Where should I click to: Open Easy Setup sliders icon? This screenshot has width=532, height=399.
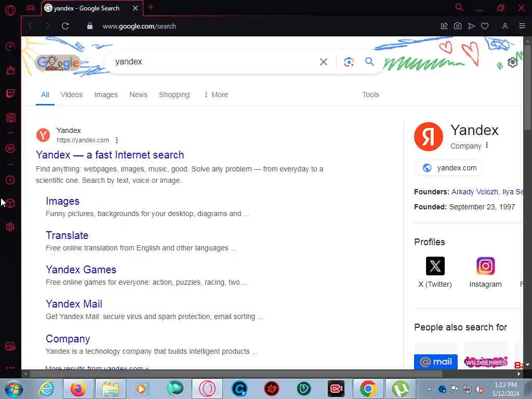[x=522, y=26]
